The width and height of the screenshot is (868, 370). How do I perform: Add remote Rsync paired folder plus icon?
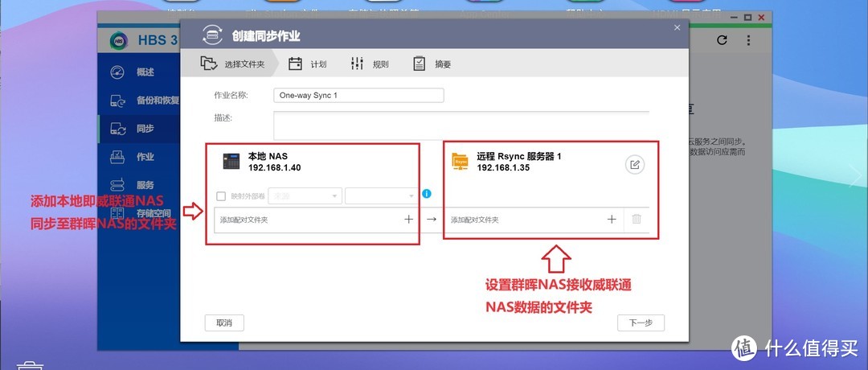pos(611,220)
